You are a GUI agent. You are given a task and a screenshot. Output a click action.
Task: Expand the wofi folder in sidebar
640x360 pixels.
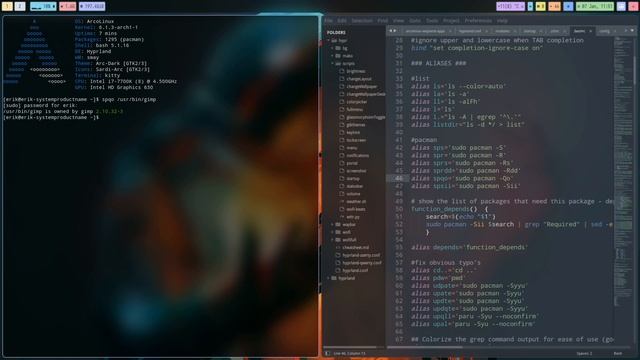pyautogui.click(x=333, y=232)
